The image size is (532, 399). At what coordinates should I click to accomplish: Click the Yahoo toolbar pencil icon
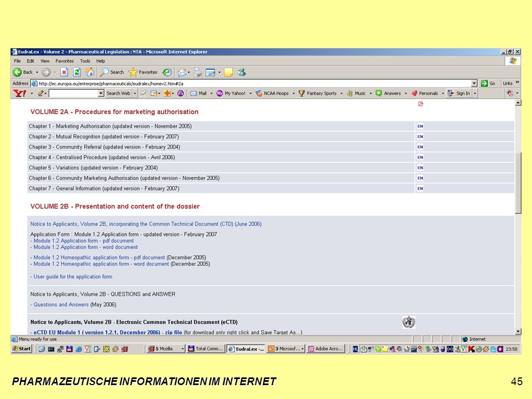tap(41, 93)
